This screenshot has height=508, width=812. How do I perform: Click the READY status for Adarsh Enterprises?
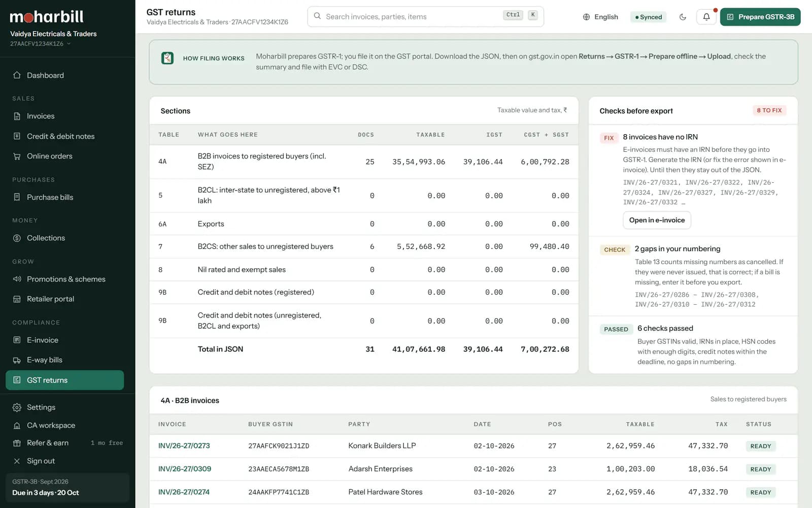pos(761,469)
